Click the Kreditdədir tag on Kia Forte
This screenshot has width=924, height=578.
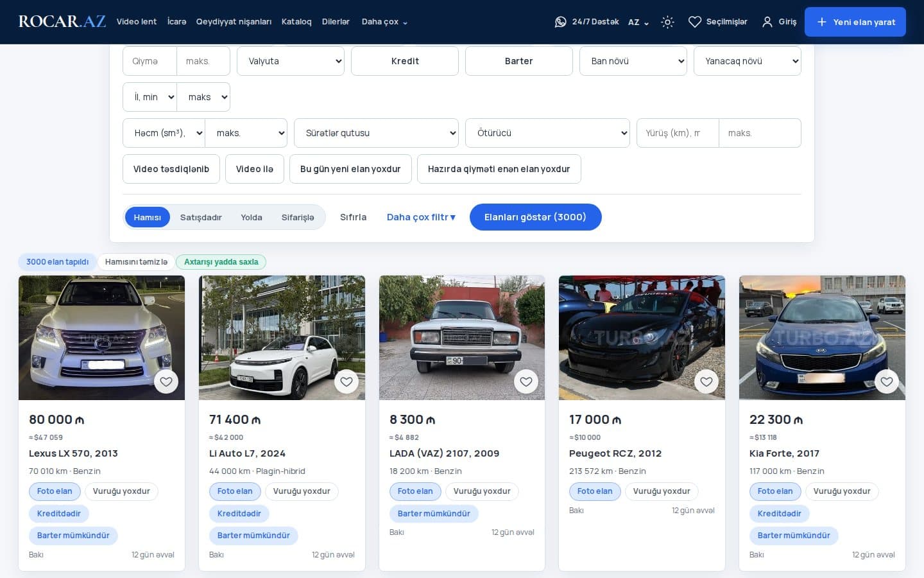(780, 514)
